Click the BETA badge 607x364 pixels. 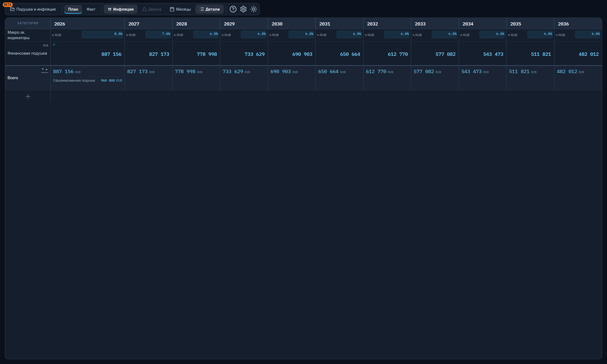pos(8,4)
